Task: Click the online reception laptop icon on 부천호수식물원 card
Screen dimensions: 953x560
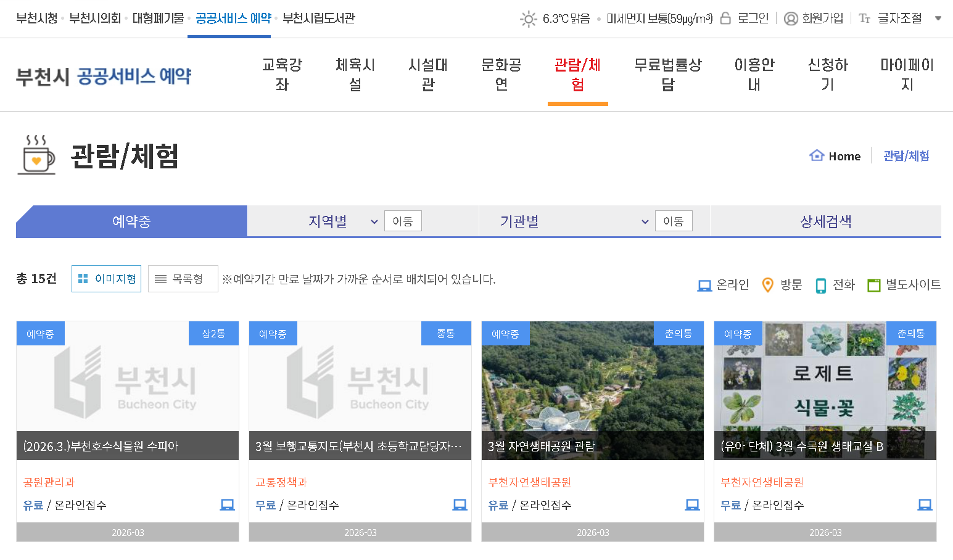Action: pyautogui.click(x=227, y=504)
